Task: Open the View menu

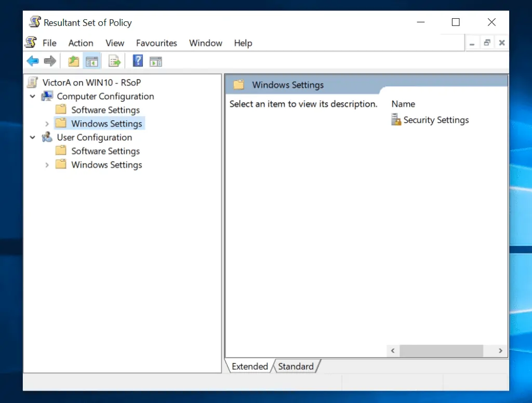Action: [x=115, y=43]
